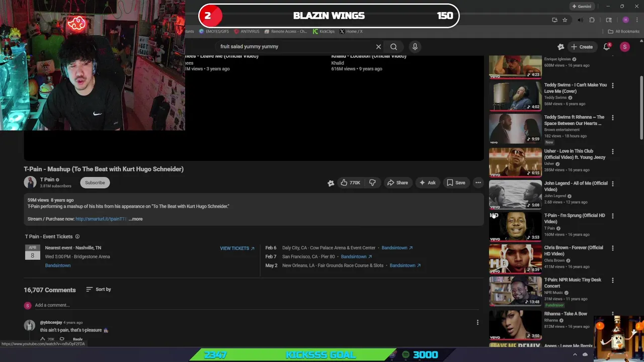Open Bandsintown link for Daly City event
The width and height of the screenshot is (644, 362).
pyautogui.click(x=397, y=248)
